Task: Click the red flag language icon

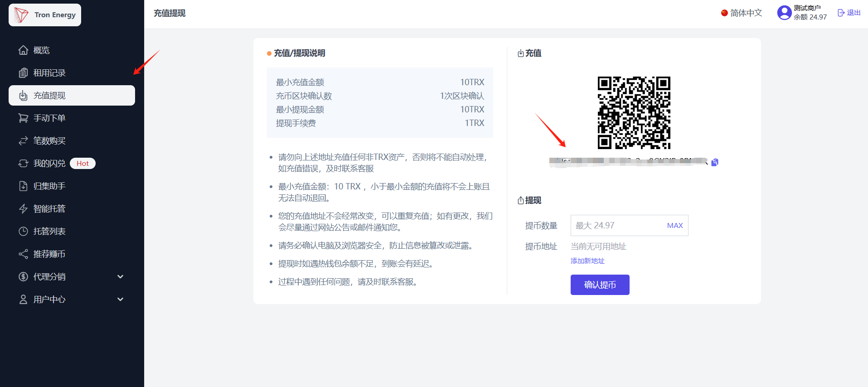Action: pos(724,13)
